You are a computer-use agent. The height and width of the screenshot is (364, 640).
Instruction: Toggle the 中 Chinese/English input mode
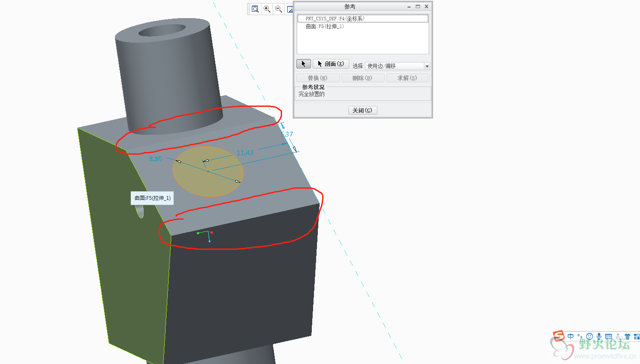point(571,336)
